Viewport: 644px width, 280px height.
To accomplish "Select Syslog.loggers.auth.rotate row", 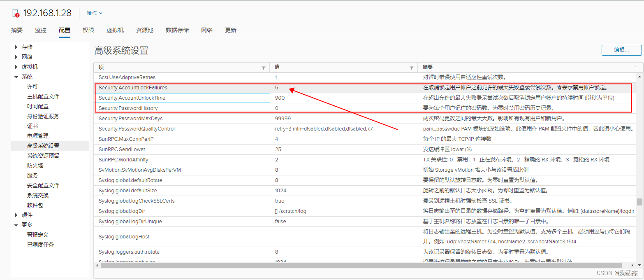I will tap(365, 252).
